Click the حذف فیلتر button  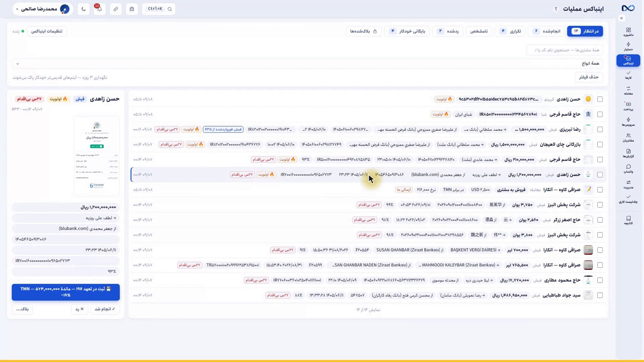click(x=588, y=77)
